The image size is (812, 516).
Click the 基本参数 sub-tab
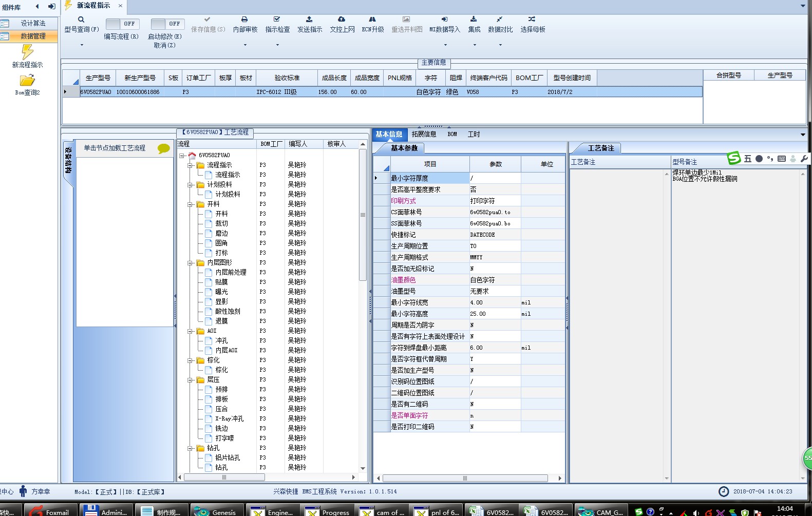click(x=404, y=148)
